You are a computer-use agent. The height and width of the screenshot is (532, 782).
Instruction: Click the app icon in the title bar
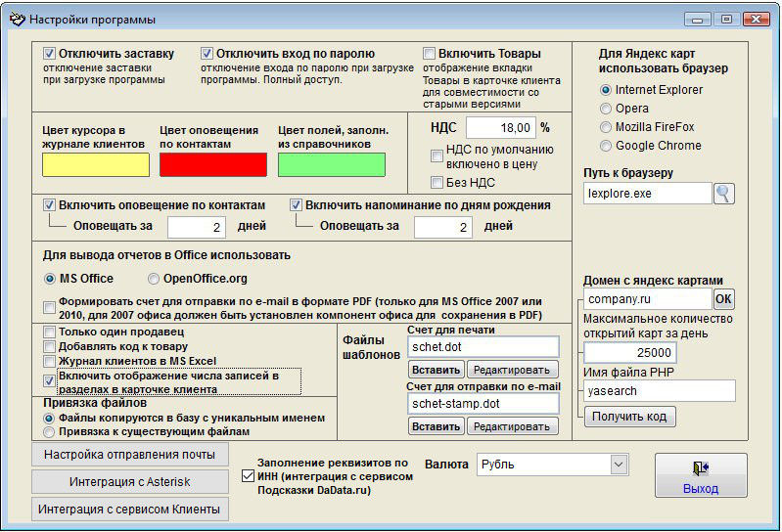17,20
